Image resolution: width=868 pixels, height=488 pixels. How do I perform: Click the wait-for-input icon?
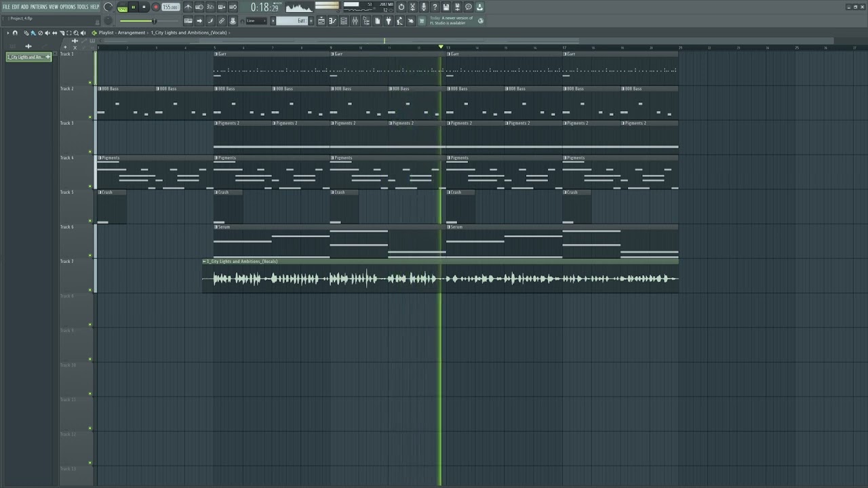click(x=199, y=7)
